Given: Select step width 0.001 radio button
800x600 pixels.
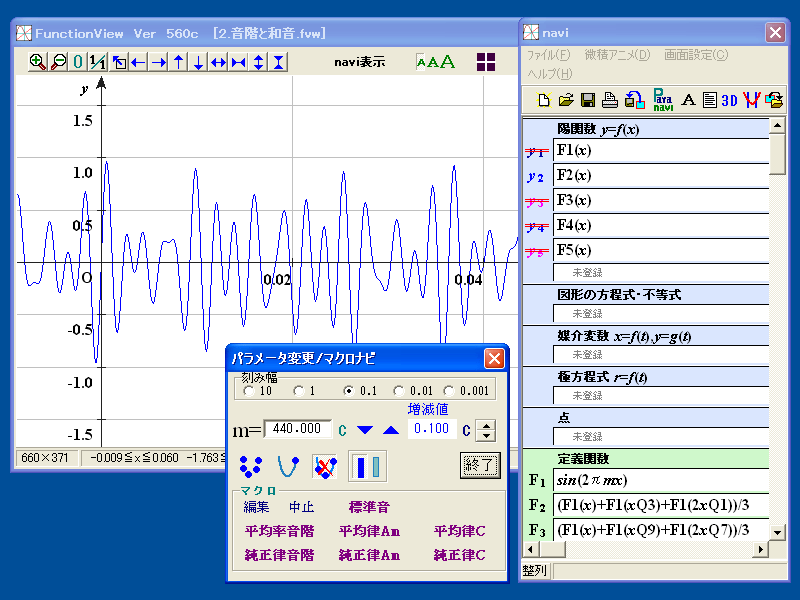Looking at the screenshot, I should click(x=448, y=391).
